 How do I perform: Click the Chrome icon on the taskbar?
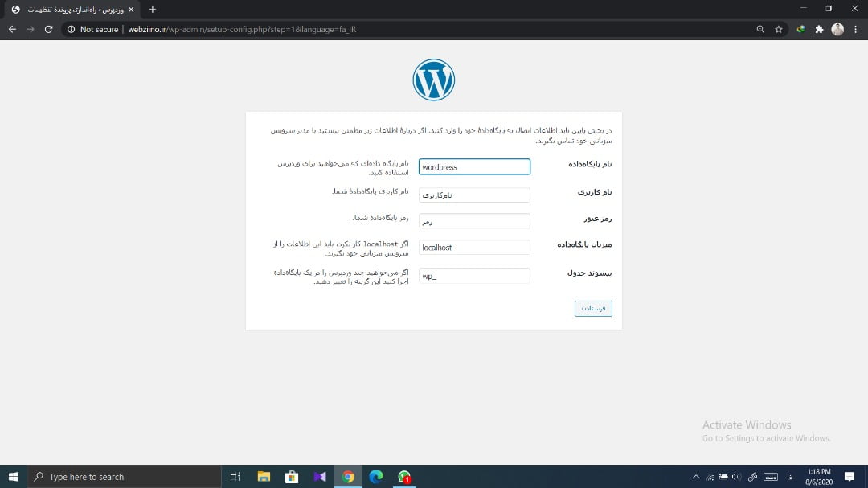[348, 477]
